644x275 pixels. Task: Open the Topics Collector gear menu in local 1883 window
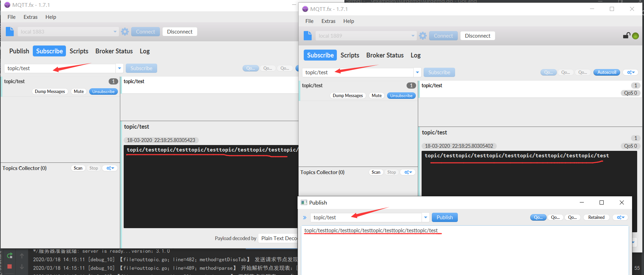[x=110, y=168]
